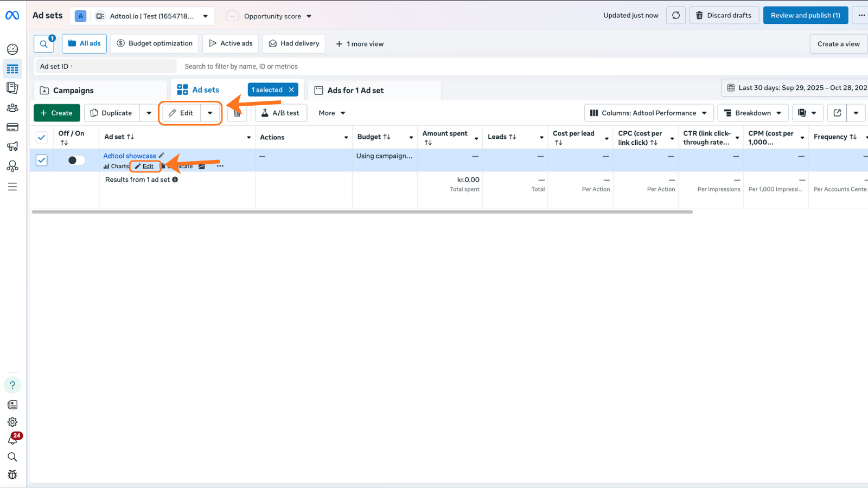The width and height of the screenshot is (868, 488).
Task: Open sidebar search magnifier at bottom
Action: coord(12,457)
